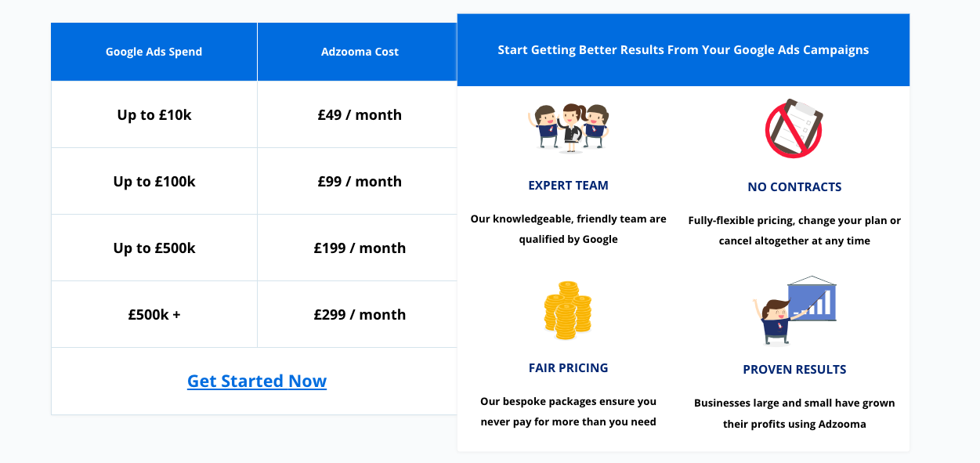The height and width of the screenshot is (463, 980).
Task: Click the Up to £100k spend cell
Action: 154,182
